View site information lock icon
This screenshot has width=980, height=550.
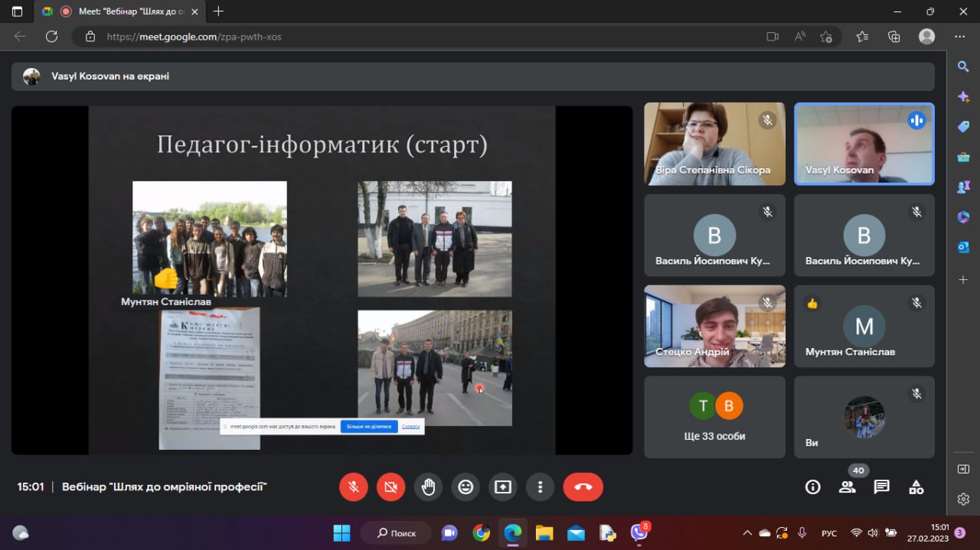(90, 36)
